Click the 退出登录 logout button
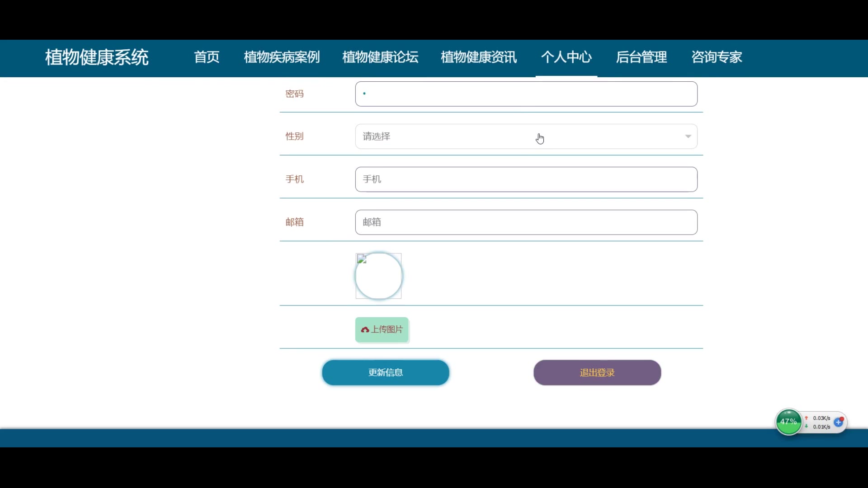868x488 pixels. 597,373
